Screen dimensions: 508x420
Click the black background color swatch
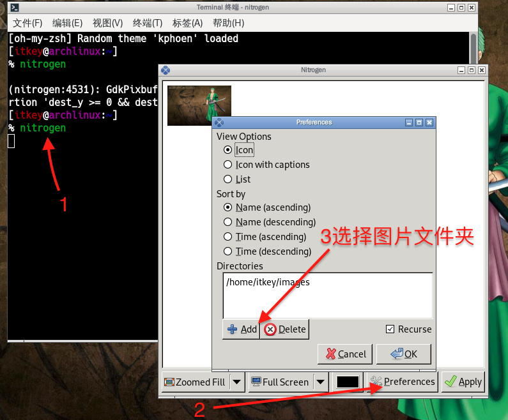tap(348, 382)
